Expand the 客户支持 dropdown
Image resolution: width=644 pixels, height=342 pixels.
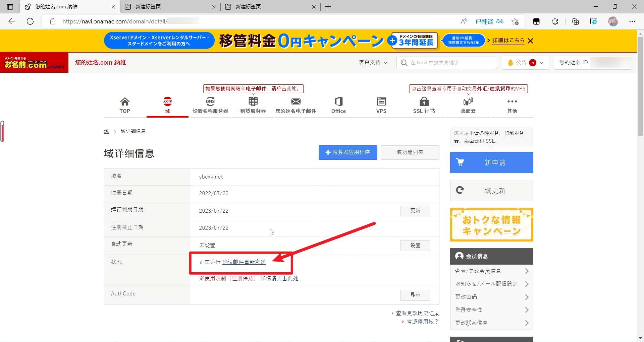pos(373,63)
